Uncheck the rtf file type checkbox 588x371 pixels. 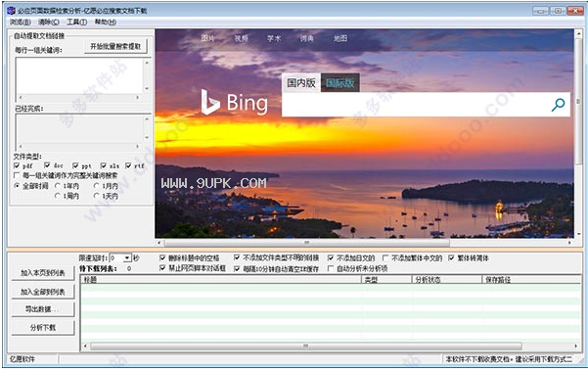pos(128,165)
